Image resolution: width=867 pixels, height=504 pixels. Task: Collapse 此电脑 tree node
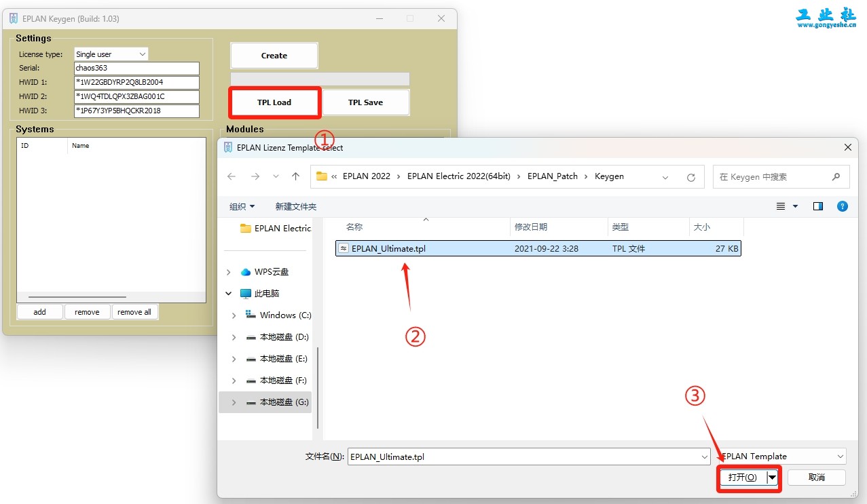click(228, 294)
